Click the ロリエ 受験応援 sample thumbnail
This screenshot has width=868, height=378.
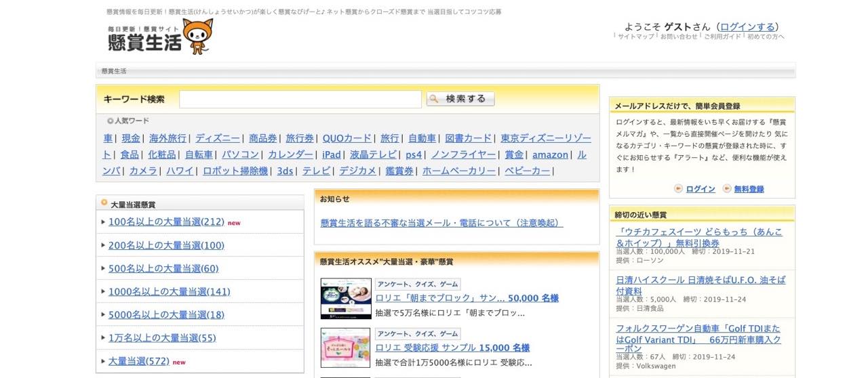click(346, 348)
